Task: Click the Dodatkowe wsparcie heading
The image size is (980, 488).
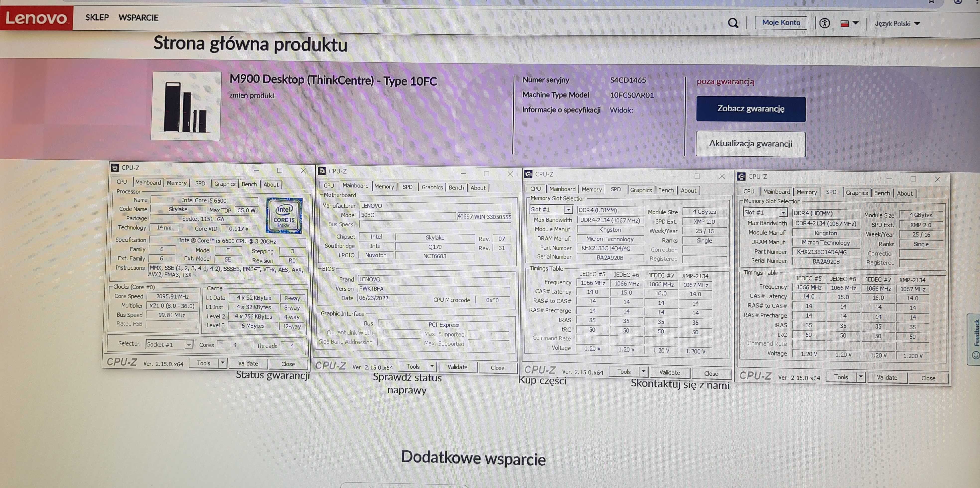Action: [x=473, y=458]
